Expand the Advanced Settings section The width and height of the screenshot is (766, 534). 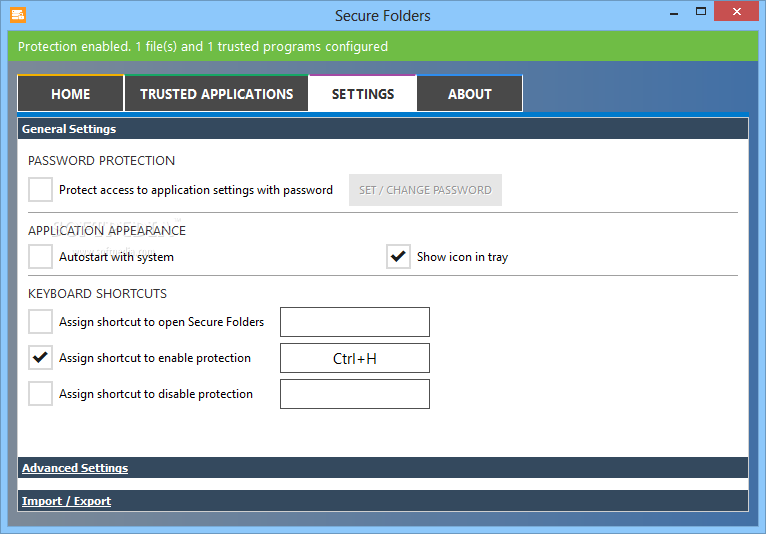383,468
